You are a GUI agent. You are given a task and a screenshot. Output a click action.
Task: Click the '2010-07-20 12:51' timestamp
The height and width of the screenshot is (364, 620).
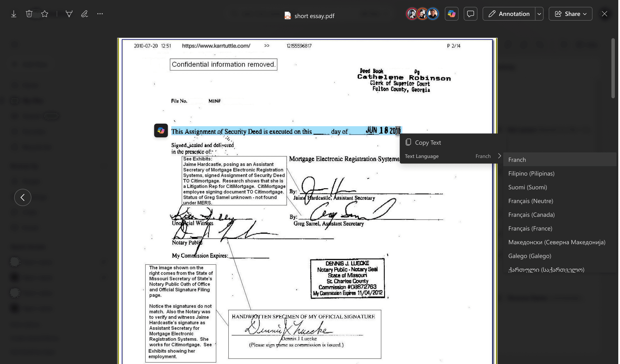tap(153, 46)
